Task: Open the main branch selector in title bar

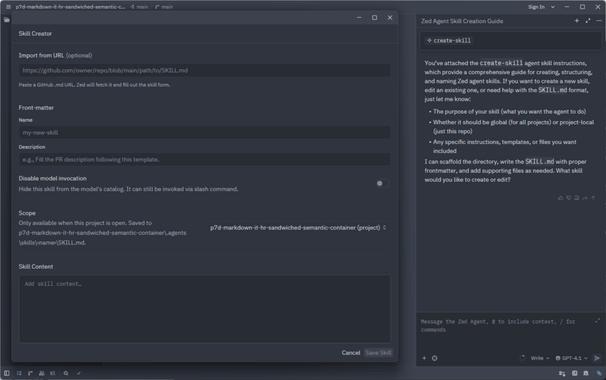Action: pos(164,7)
